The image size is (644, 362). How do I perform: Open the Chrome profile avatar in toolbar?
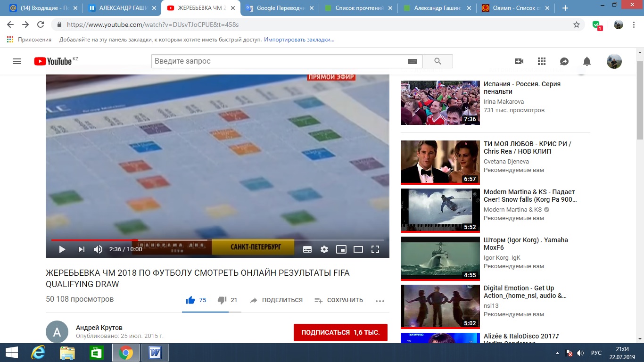point(619,25)
